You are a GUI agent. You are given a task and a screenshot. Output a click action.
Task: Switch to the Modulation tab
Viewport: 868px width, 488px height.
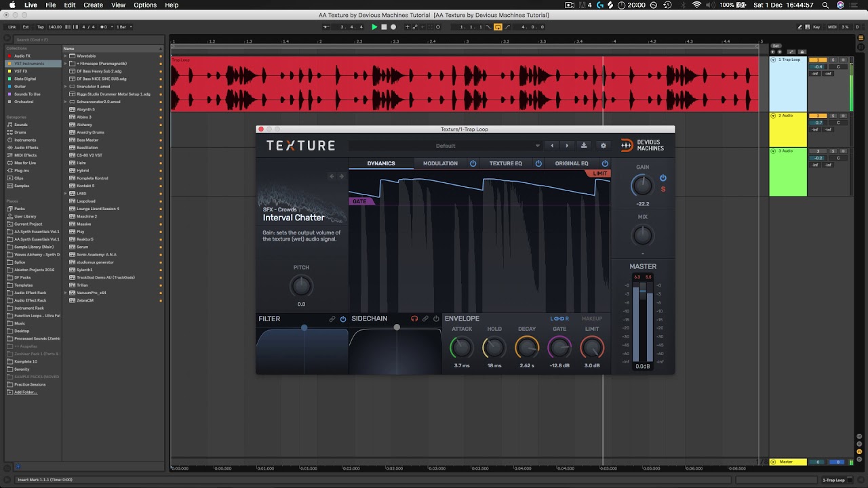(440, 163)
